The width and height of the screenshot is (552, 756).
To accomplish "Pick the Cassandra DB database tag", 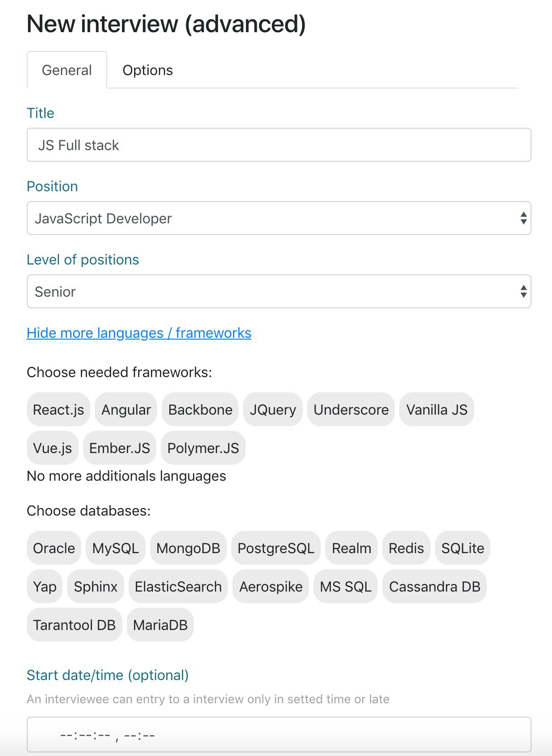I will click(x=434, y=586).
